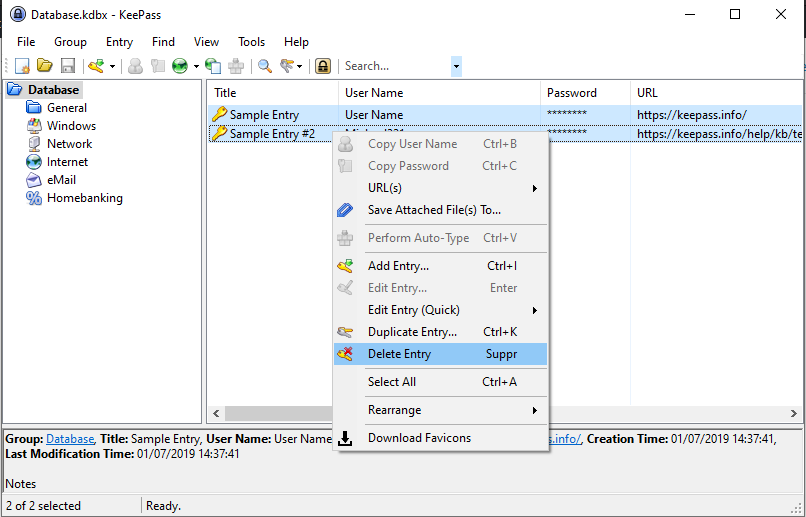The height and width of the screenshot is (517, 806).
Task: Click the Add Entry key icon in toolbar
Action: pos(96,66)
